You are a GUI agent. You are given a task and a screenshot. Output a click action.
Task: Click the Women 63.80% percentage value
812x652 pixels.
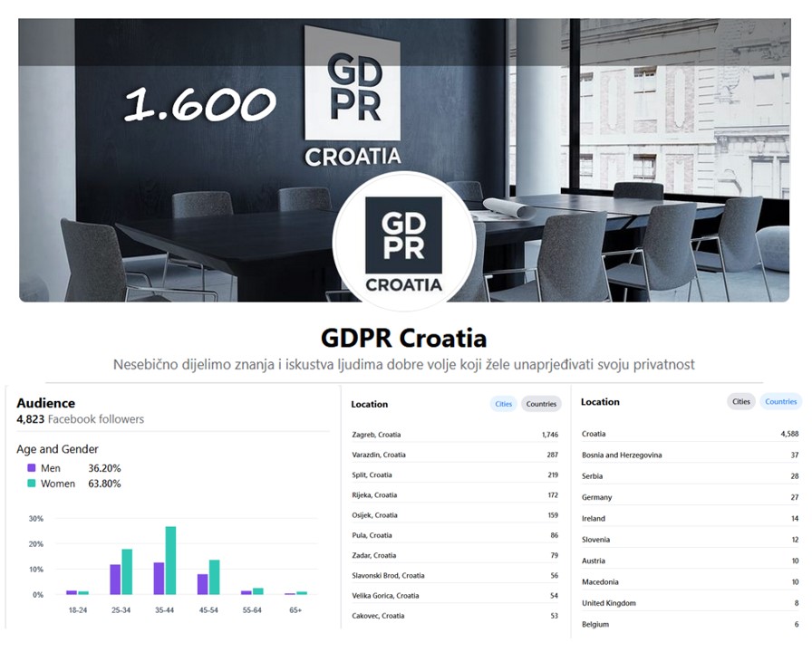(x=104, y=484)
